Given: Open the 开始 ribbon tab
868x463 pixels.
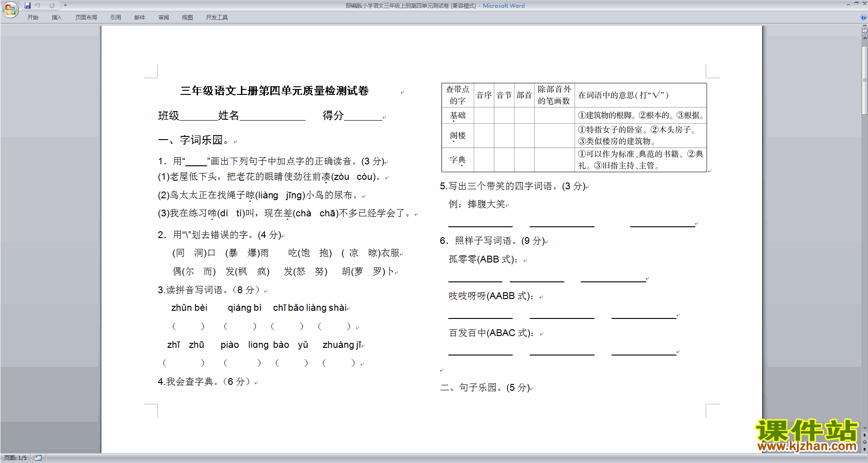Looking at the screenshot, I should (33, 18).
